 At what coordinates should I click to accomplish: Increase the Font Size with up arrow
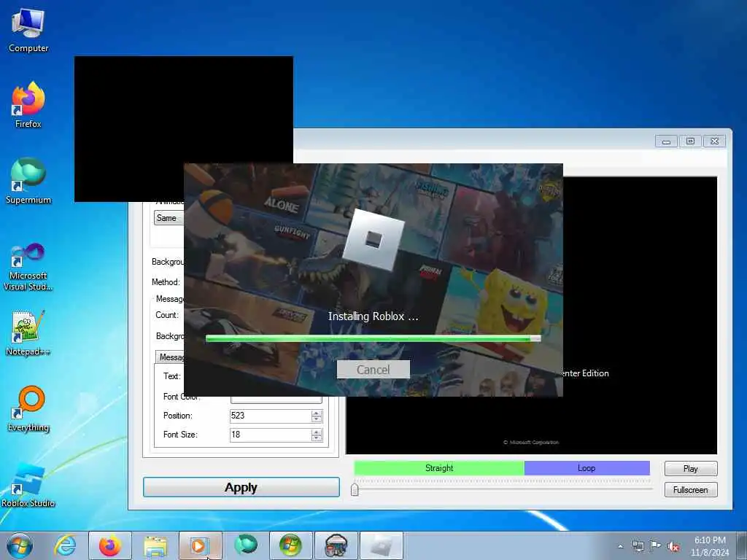317,432
